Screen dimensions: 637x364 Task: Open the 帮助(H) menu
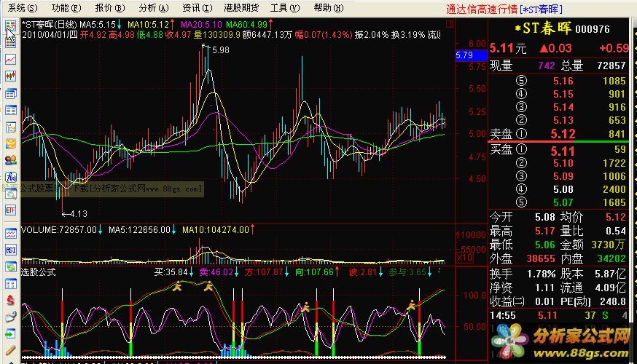pos(328,8)
